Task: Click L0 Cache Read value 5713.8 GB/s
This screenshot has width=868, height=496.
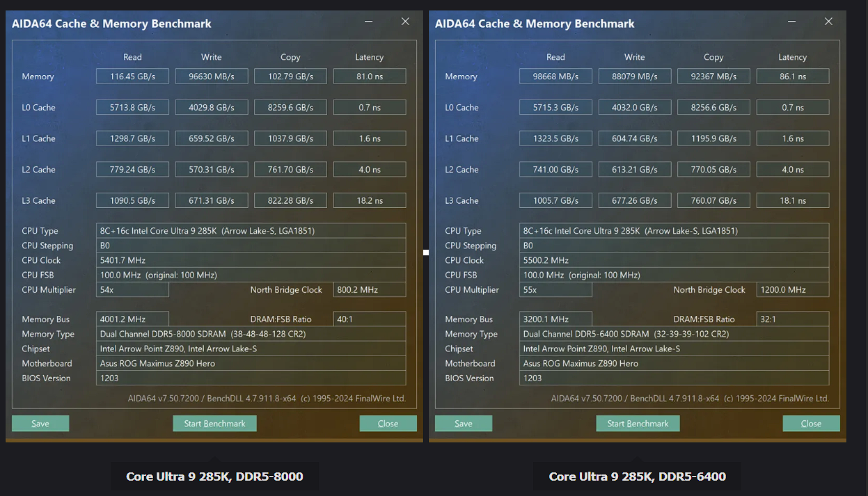Action: tap(132, 107)
